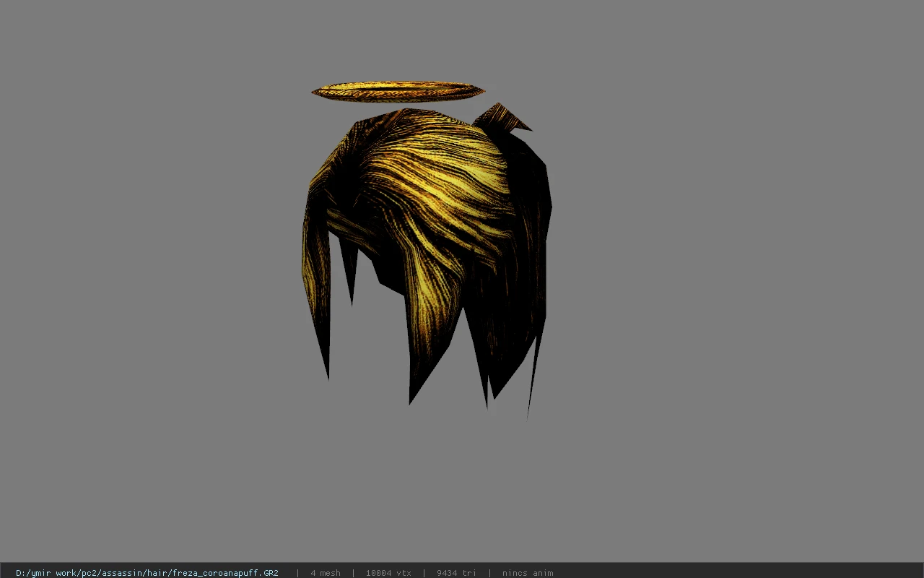This screenshot has height=578, width=924.
Task: Click the file path freza_coroanapuff.GR2 in status bar
Action: [147, 573]
